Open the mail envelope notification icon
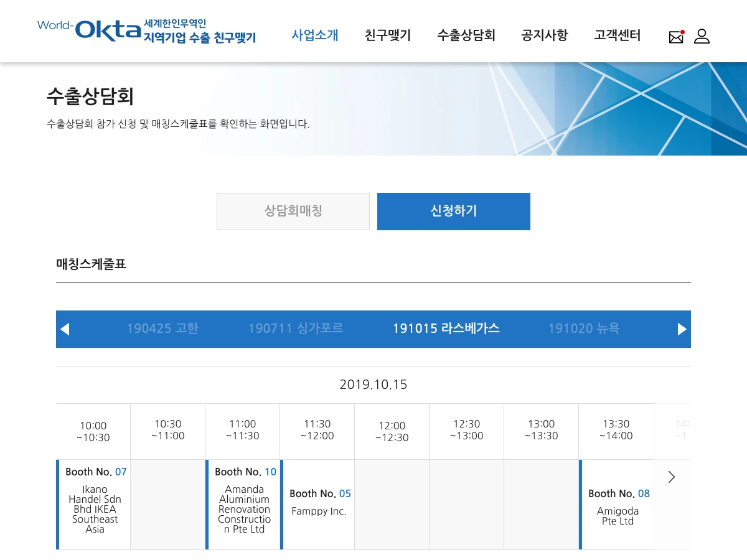The height and width of the screenshot is (560, 747). 676,37
